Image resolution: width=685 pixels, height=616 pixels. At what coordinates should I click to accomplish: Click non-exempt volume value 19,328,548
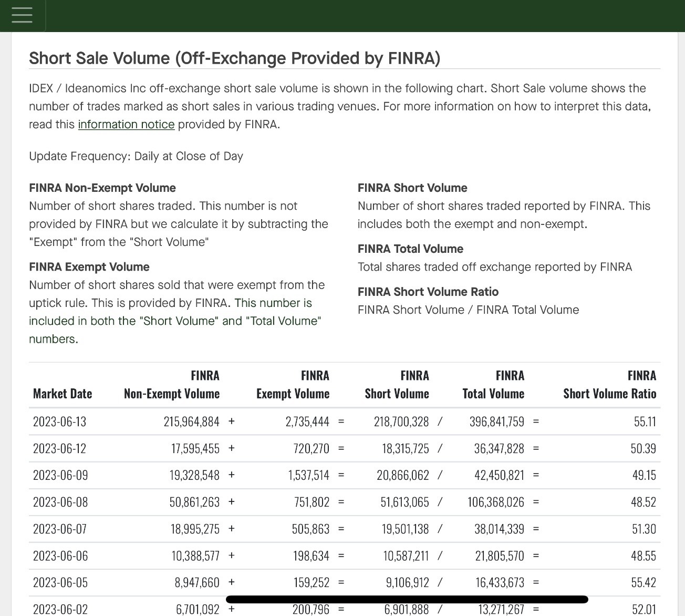pyautogui.click(x=194, y=476)
